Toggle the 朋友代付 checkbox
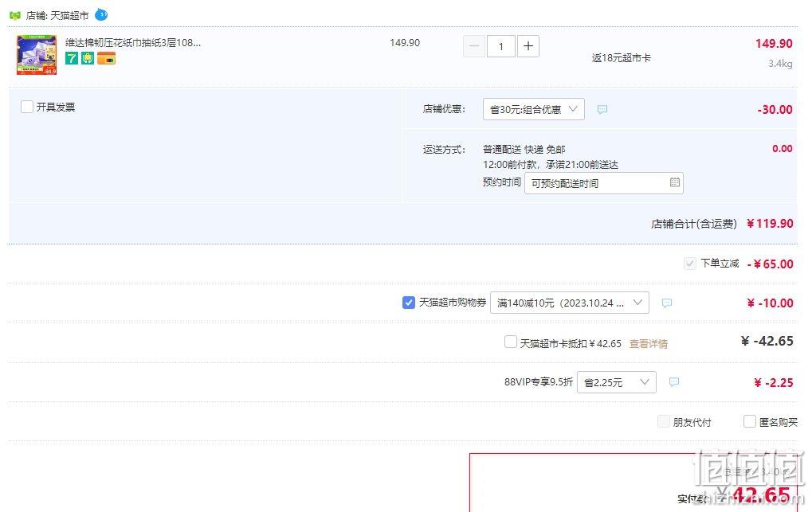The width and height of the screenshot is (812, 512). (x=663, y=421)
